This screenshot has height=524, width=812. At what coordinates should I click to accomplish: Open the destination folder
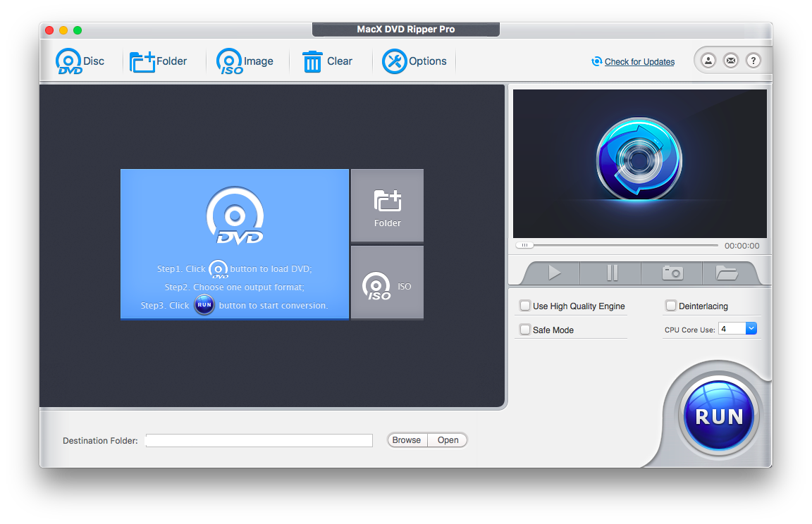448,440
